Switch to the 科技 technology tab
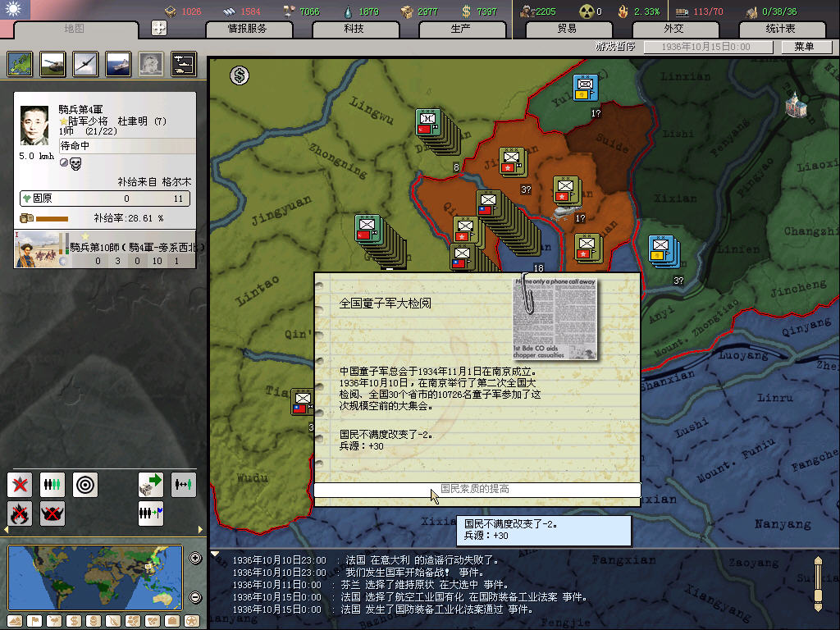 pyautogui.click(x=354, y=29)
